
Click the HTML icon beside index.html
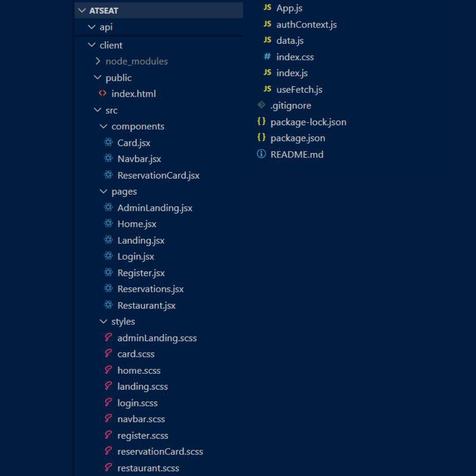pos(103,93)
